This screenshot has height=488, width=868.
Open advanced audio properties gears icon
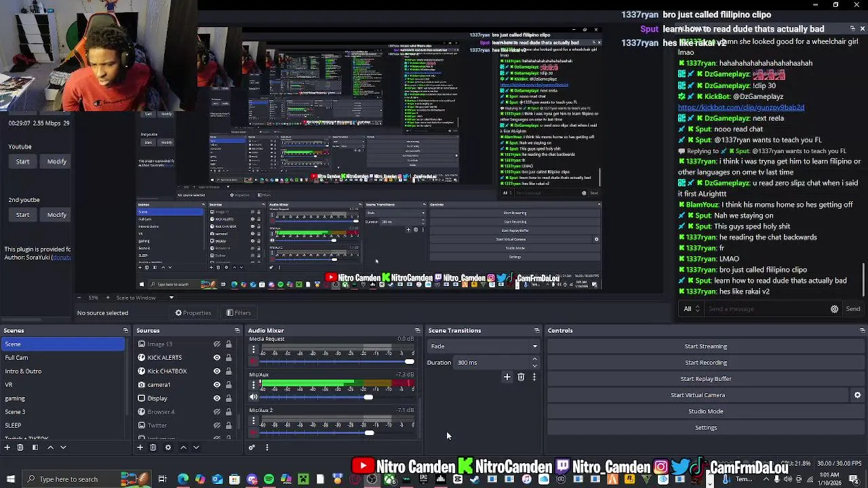252,447
